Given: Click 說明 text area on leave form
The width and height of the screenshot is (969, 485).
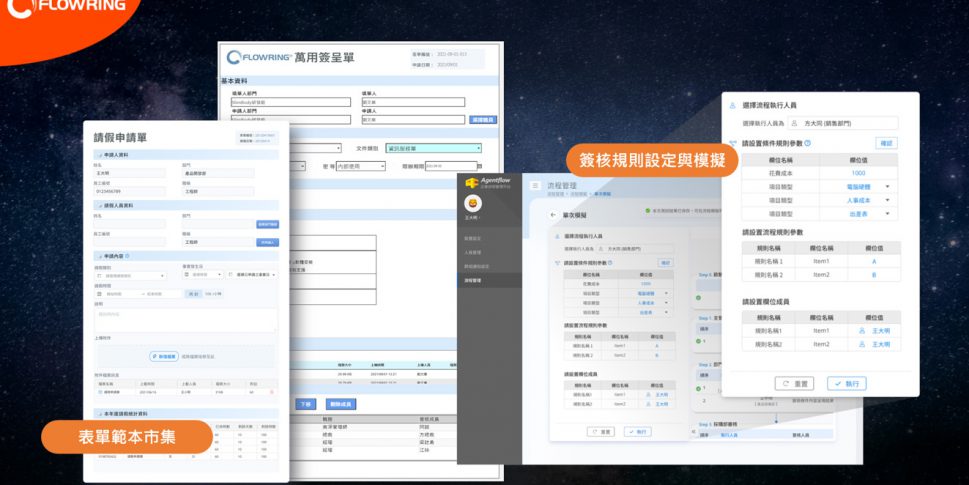Looking at the screenshot, I should pyautogui.click(x=186, y=321).
